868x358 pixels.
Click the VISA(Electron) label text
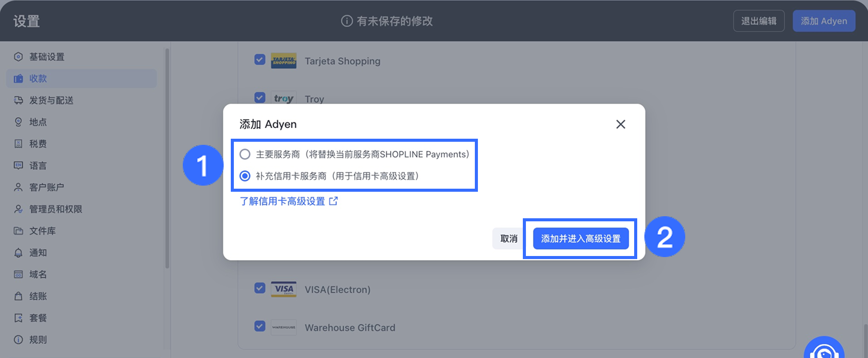337,290
